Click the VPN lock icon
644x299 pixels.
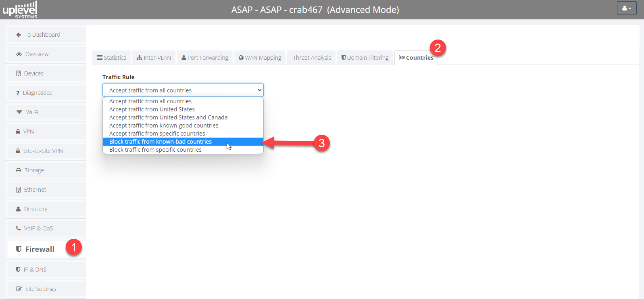[18, 132]
